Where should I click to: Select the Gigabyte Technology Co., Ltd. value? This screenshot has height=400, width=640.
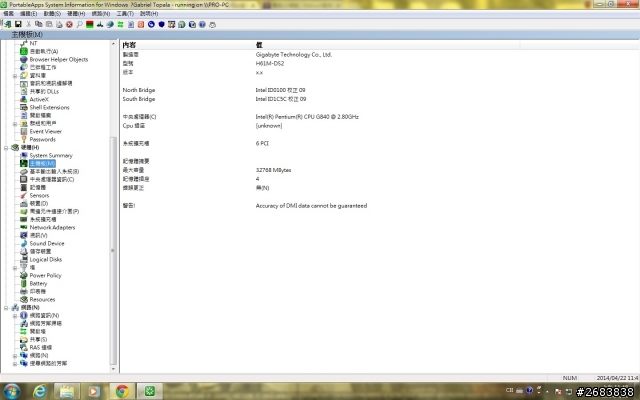[294, 55]
